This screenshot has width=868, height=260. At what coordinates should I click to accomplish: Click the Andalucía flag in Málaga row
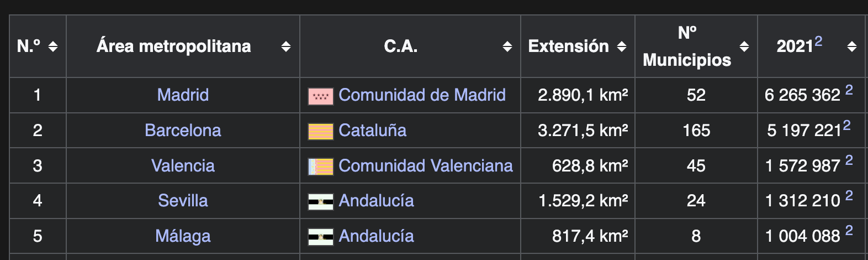tap(320, 237)
